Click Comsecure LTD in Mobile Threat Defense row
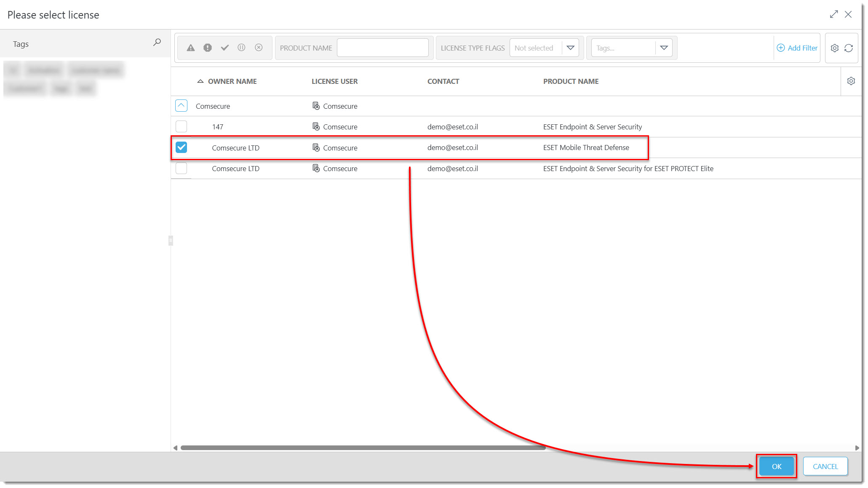The width and height of the screenshot is (868, 488). point(235,148)
